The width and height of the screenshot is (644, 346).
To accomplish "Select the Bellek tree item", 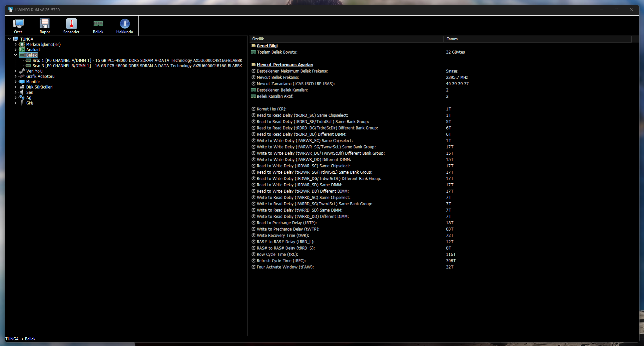I will click(x=32, y=55).
